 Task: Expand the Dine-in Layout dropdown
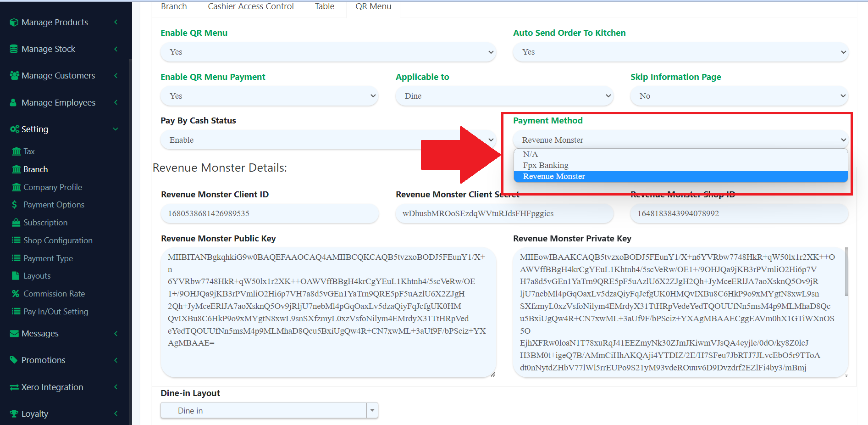tap(371, 410)
